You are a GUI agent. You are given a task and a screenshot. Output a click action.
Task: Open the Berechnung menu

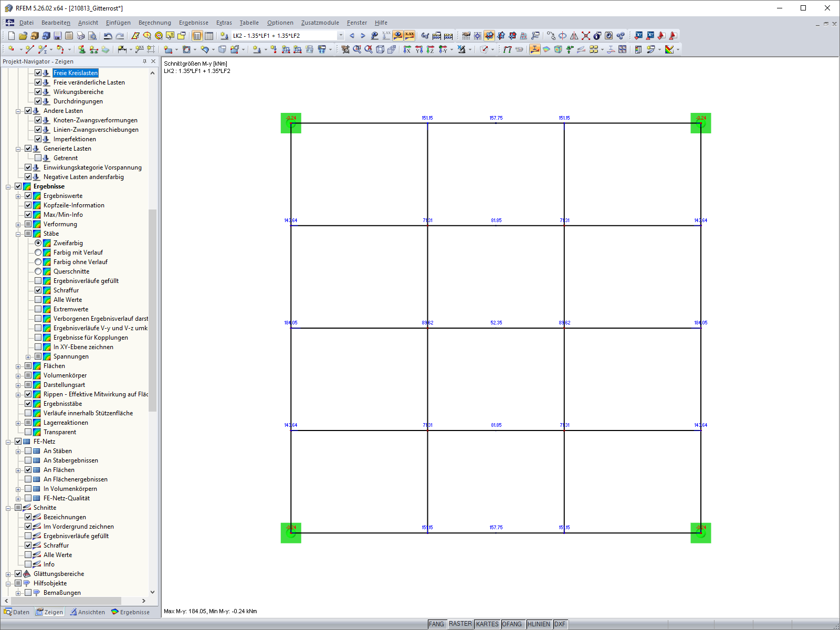155,23
